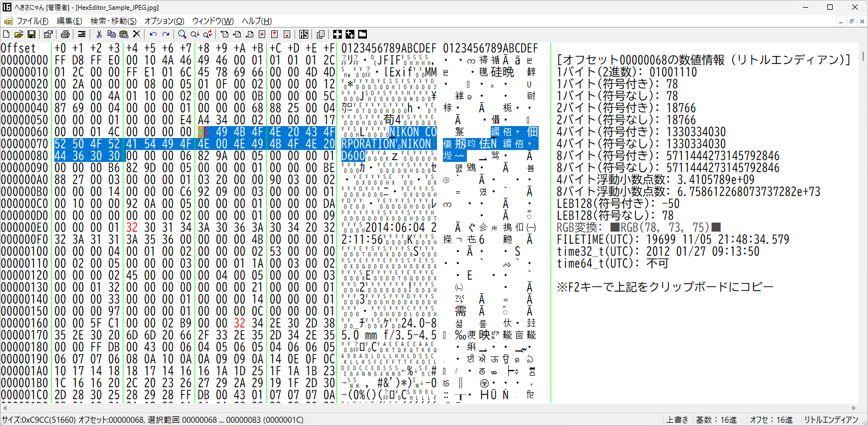
Task: Click the 4バイト浮動小数点数 value line
Action: 655,180
